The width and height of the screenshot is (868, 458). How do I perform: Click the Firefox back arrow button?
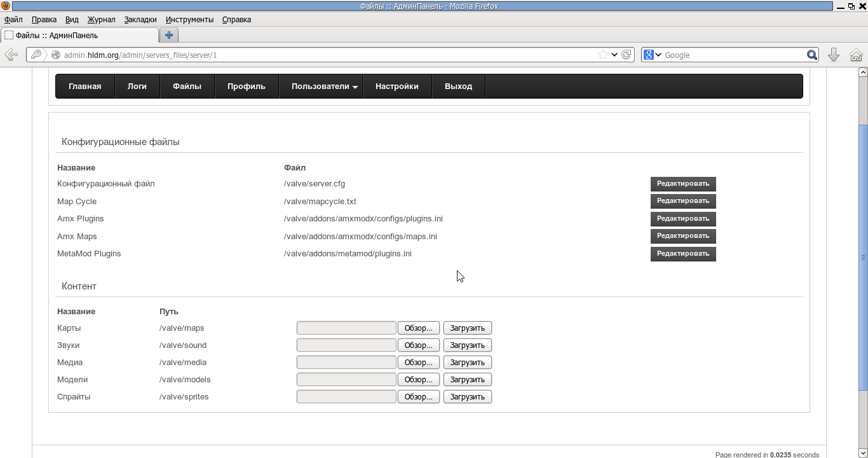(x=11, y=55)
